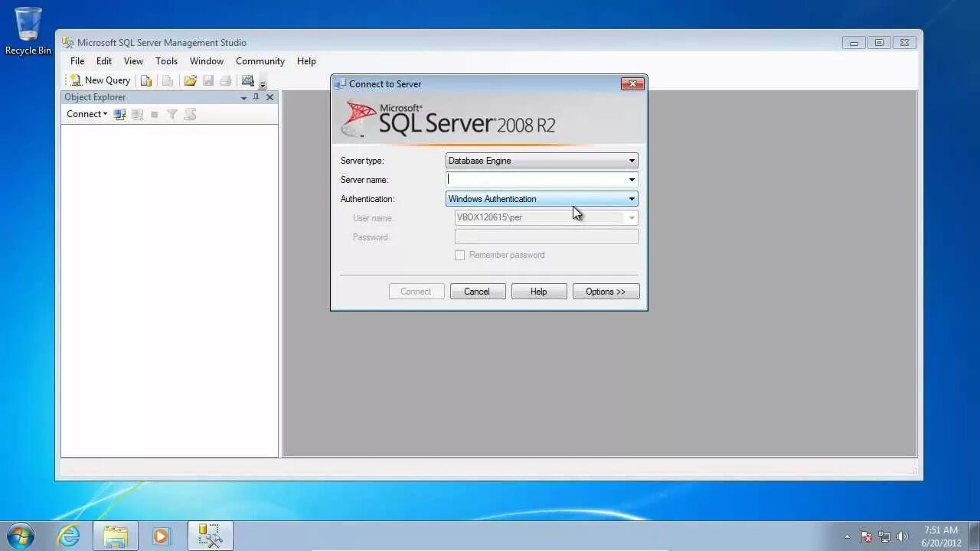Screen dimensions: 980x551
Task: Click the Database Engine Query icon
Action: [x=146, y=80]
